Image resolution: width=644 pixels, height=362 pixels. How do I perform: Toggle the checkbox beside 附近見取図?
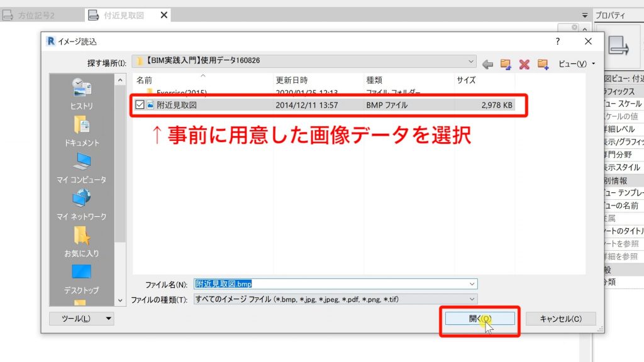pos(139,105)
